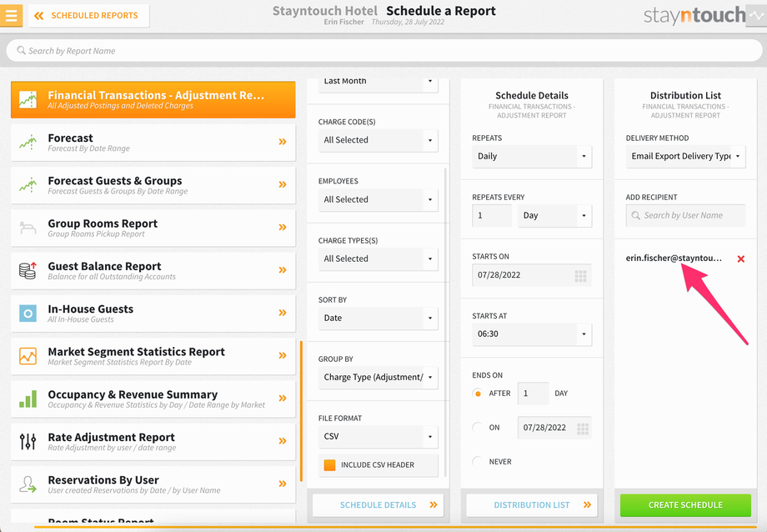Click the Financial Transactions chart icon

pos(28,100)
